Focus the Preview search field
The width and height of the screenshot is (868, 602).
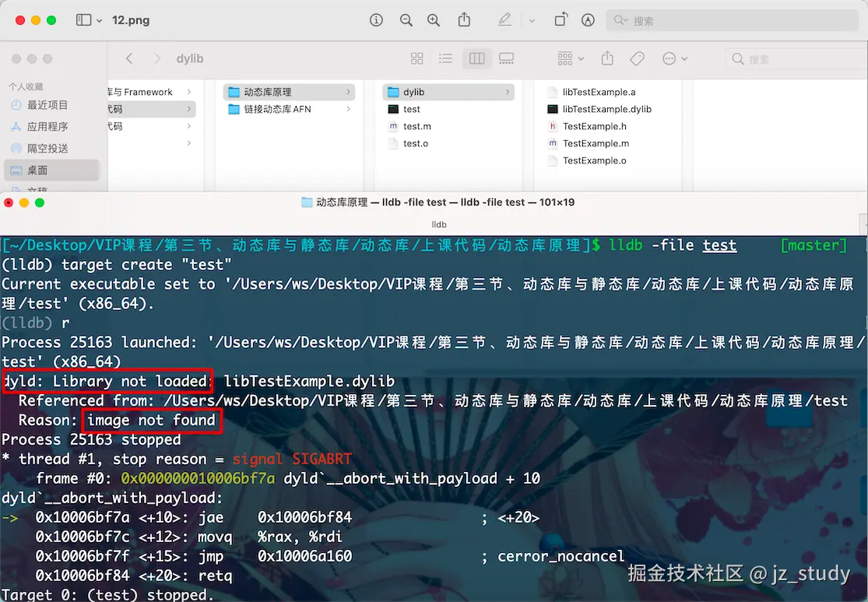coord(732,20)
